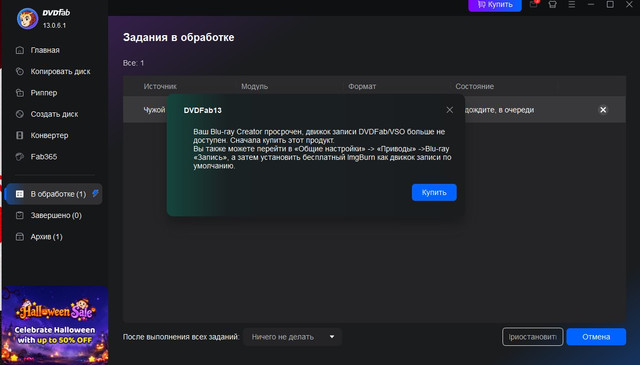Minimize the DVDFab window
This screenshot has height=365, width=640.
pyautogui.click(x=591, y=4)
